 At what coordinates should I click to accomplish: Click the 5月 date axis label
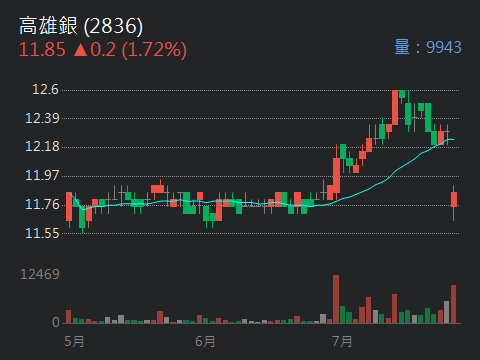pos(74,342)
